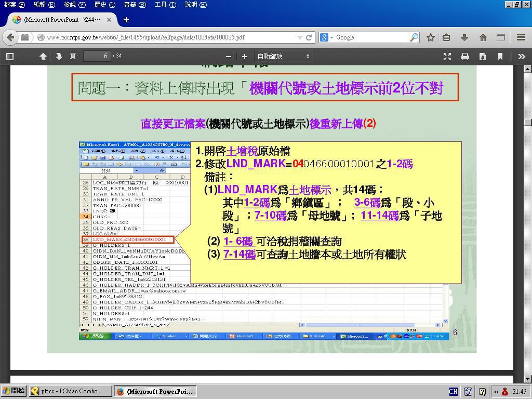Click the search magnifier icon

tap(414, 37)
